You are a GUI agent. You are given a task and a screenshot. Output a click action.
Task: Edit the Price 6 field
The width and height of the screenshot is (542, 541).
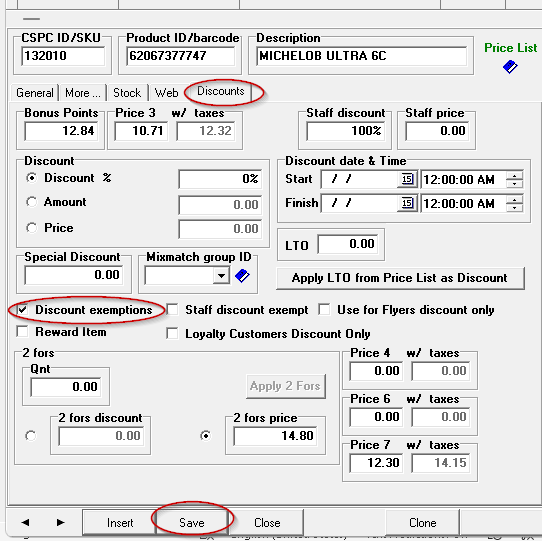(x=376, y=417)
